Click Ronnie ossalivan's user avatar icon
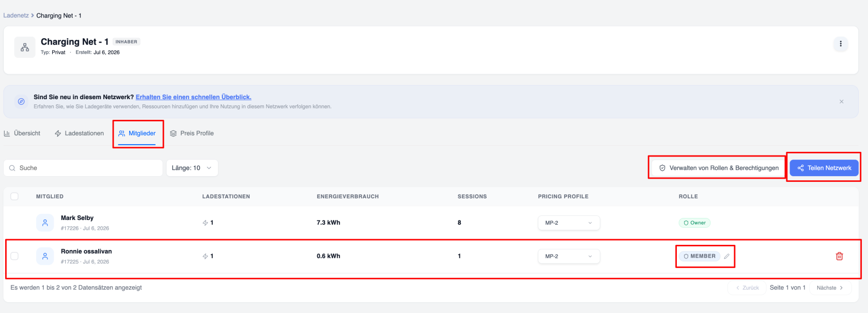 click(45, 256)
